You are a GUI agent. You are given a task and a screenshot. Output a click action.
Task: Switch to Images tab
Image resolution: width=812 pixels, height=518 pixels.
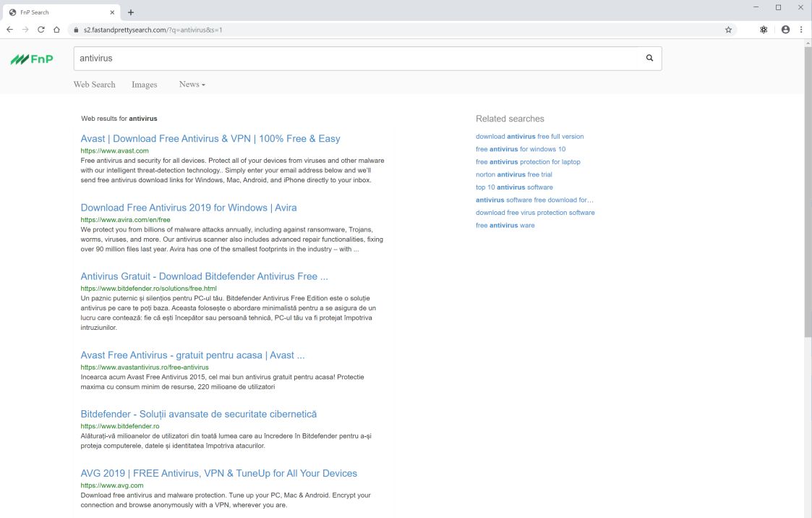click(x=144, y=85)
